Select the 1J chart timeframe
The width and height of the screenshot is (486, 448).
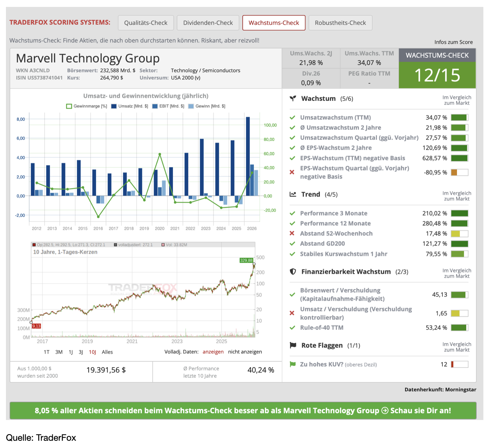pyautogui.click(x=71, y=352)
